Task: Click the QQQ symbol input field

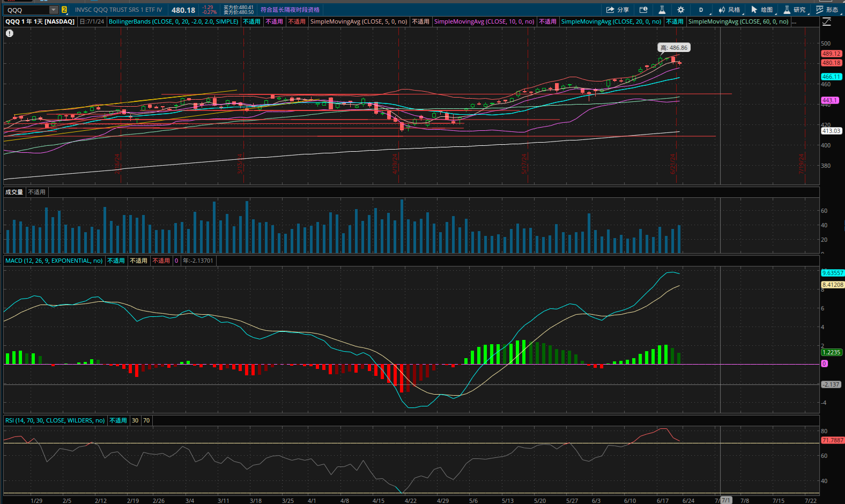Action: coord(27,10)
